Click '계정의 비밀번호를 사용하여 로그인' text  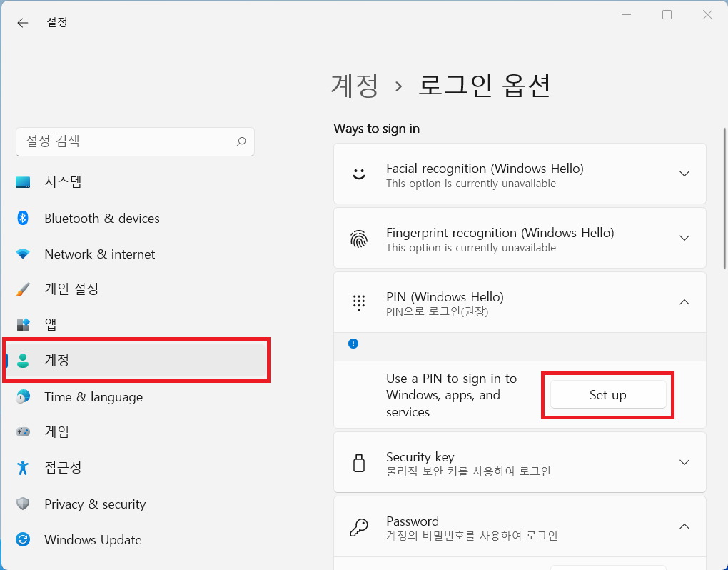(472, 536)
